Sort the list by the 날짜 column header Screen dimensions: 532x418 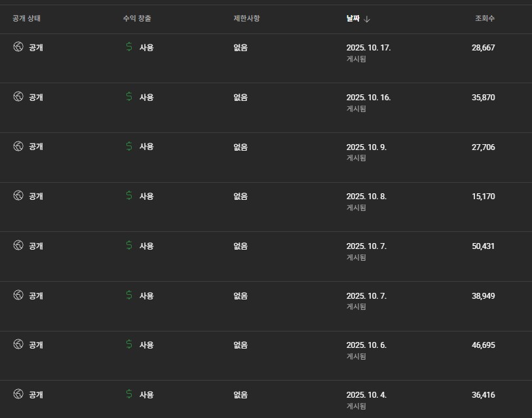click(353, 18)
